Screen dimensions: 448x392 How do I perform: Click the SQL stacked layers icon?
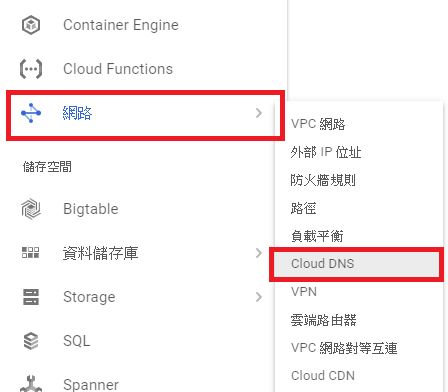pyautogui.click(x=31, y=341)
